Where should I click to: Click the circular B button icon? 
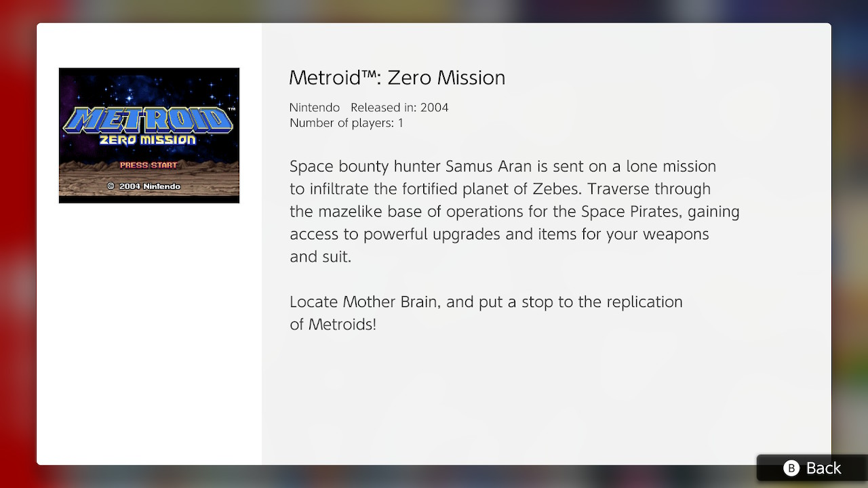click(791, 468)
